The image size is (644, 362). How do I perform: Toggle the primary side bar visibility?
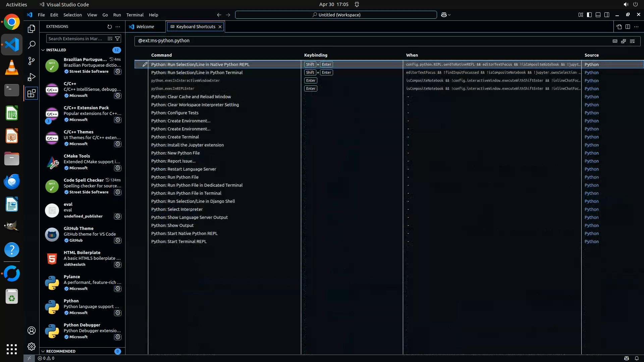pos(589,15)
